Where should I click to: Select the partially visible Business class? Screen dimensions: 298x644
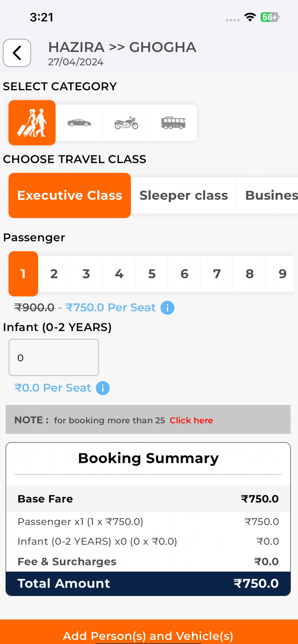point(271,195)
